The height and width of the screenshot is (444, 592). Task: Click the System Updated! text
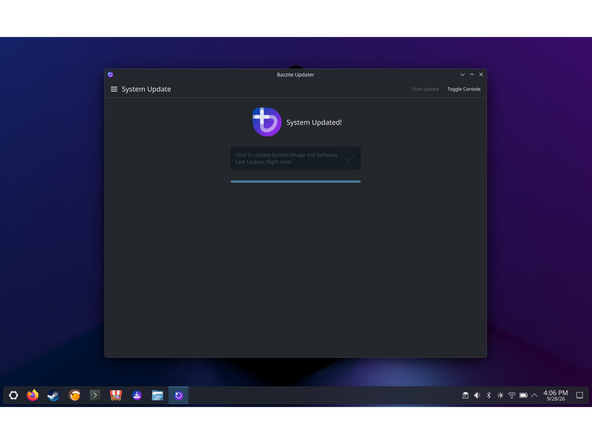tap(314, 122)
